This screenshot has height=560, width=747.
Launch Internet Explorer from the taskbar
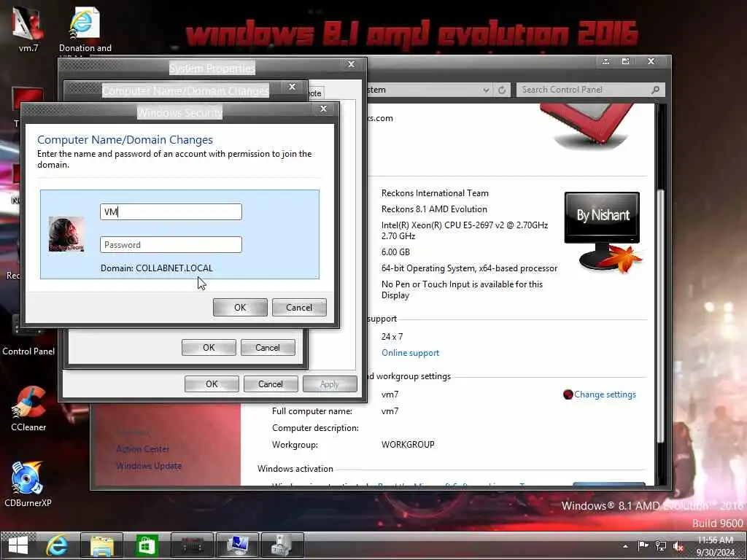click(x=57, y=545)
